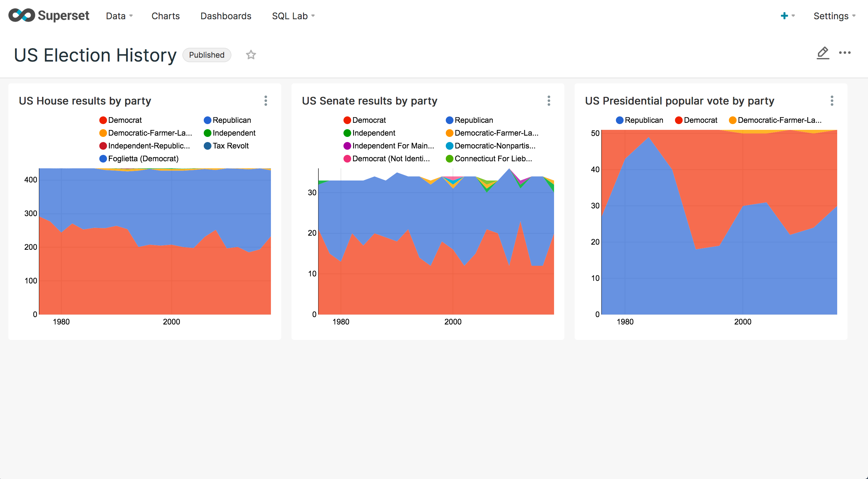Click the Published status badge

(206, 55)
